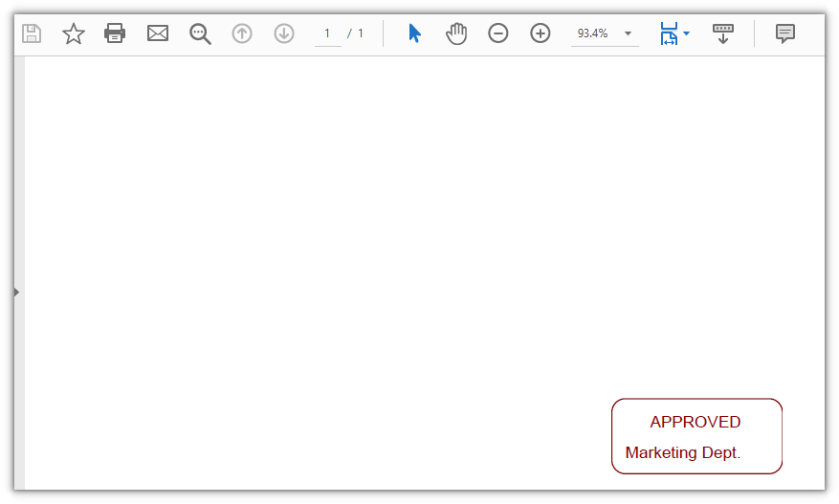Choose the Selection arrow tool
The width and height of the screenshot is (839, 504).
pos(414,33)
